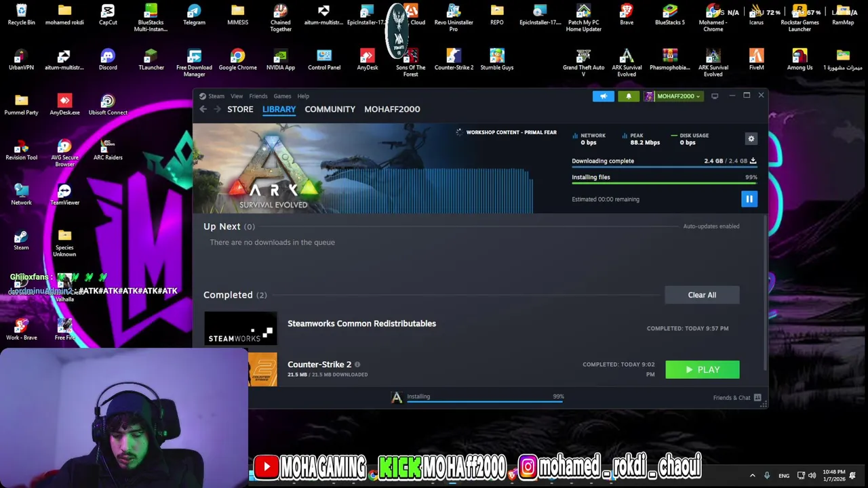868x488 pixels.
Task: Open the MOHAFF2000 profile tab
Action: click(392, 109)
